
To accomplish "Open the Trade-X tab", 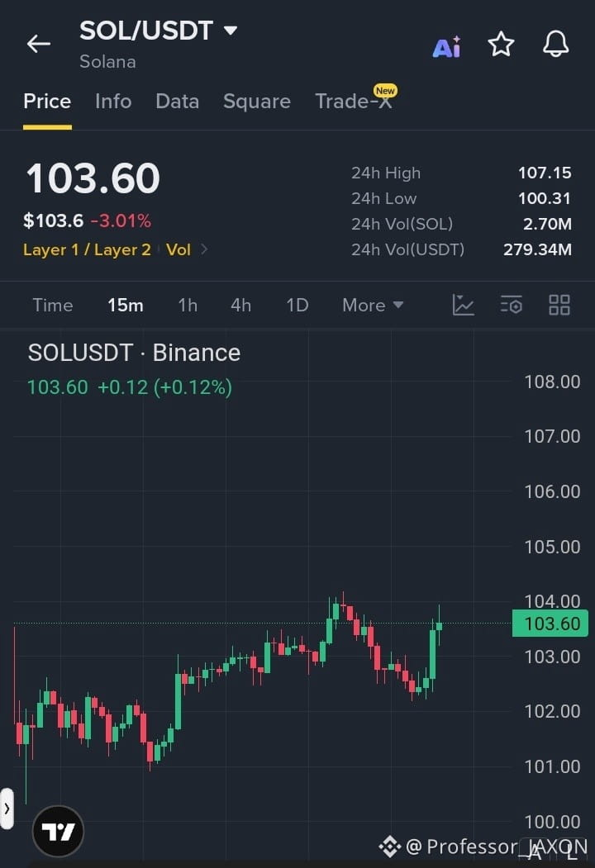I will pos(354,102).
